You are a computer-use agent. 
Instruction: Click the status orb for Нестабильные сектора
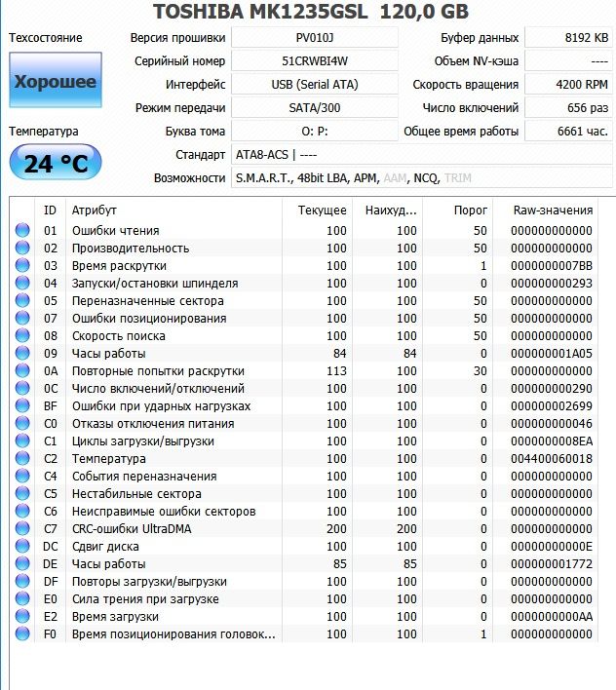coord(22,493)
